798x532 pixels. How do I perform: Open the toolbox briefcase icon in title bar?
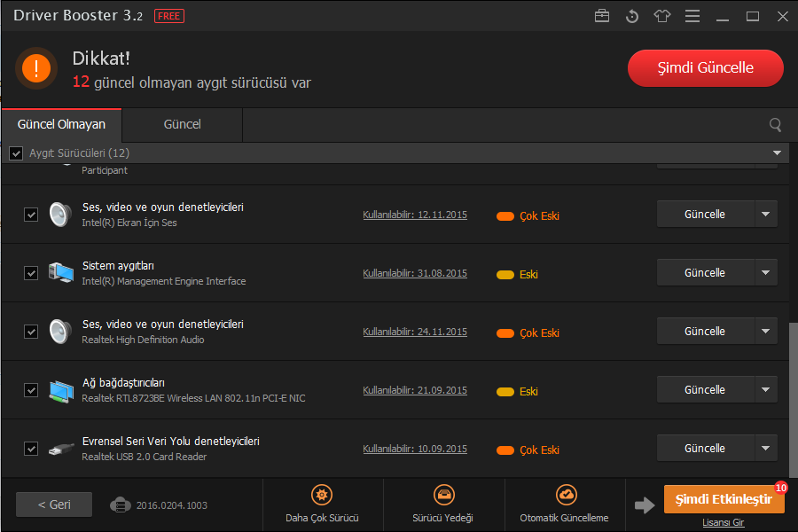coord(601,16)
